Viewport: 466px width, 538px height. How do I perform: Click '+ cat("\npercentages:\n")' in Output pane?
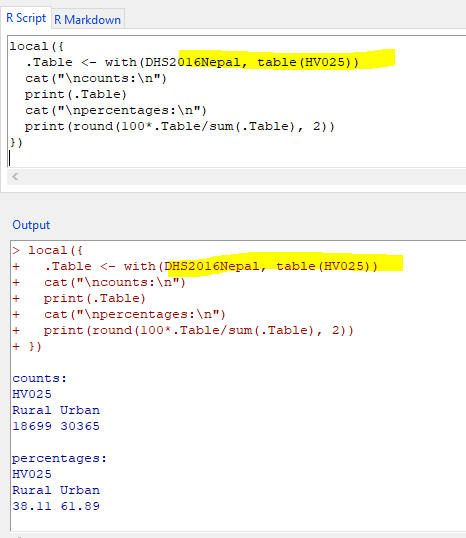coord(119,314)
